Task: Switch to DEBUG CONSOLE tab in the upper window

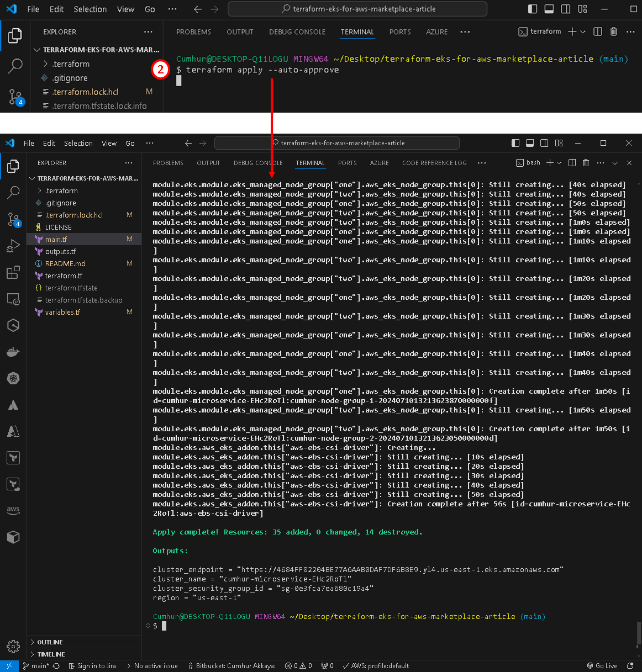Action: coord(297,32)
